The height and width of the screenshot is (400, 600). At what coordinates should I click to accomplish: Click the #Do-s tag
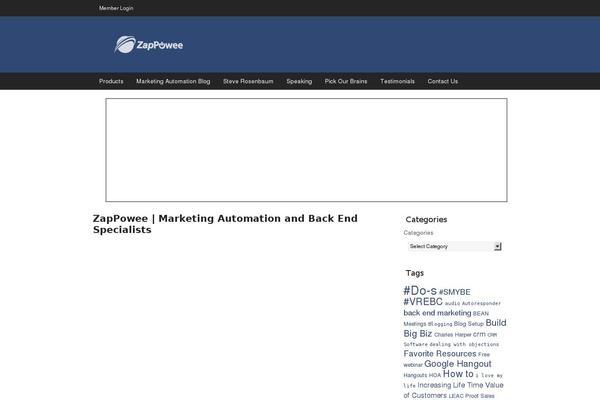pyautogui.click(x=420, y=291)
